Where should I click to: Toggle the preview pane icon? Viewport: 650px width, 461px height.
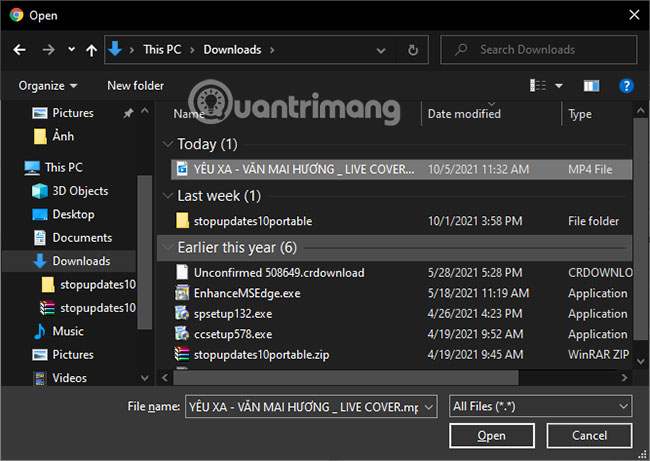coord(591,86)
